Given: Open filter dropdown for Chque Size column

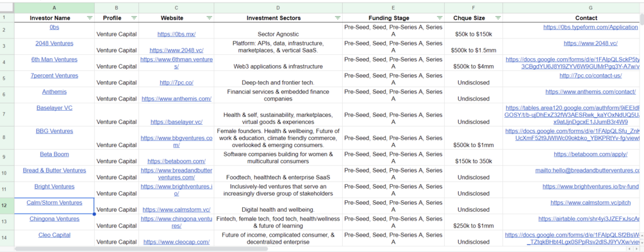Looking at the screenshot, I should pos(498,18).
